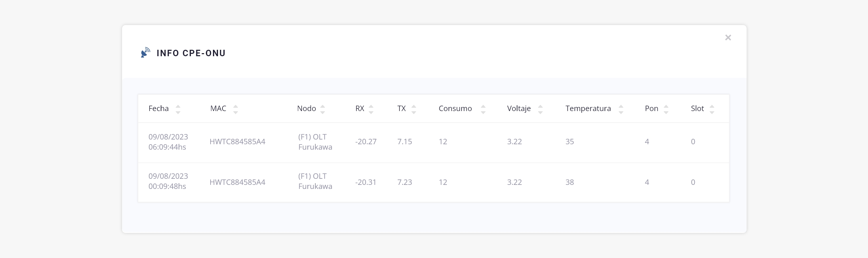Click MAC address in the first row
This screenshot has width=868, height=258.
[x=237, y=142]
